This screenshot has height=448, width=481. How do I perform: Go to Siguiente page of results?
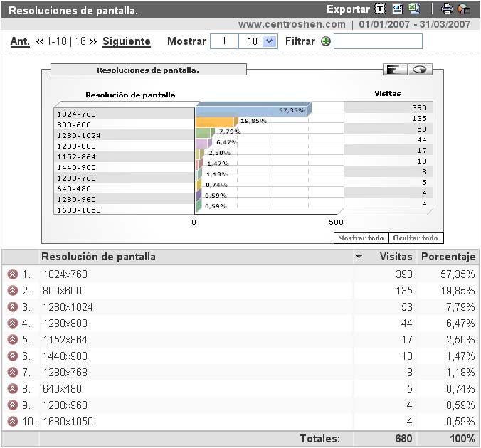pyautogui.click(x=126, y=41)
